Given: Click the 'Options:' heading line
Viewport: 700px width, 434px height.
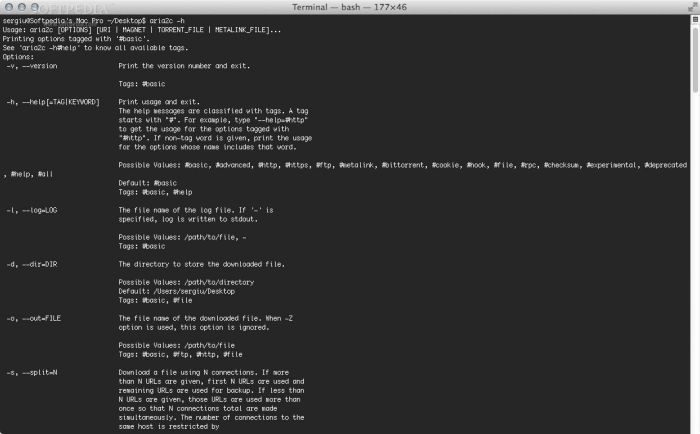Looking at the screenshot, I should click(18, 57).
